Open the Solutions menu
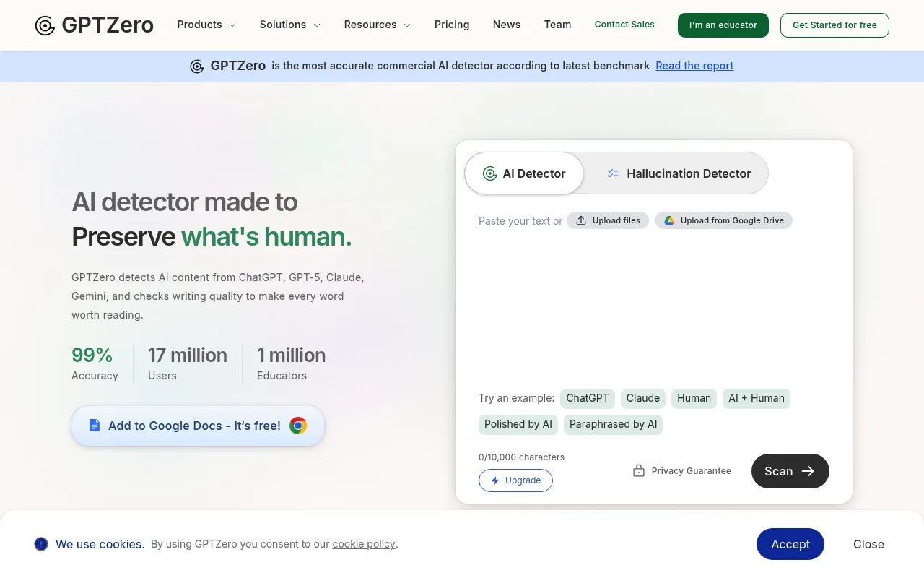924x578 pixels. click(x=290, y=25)
